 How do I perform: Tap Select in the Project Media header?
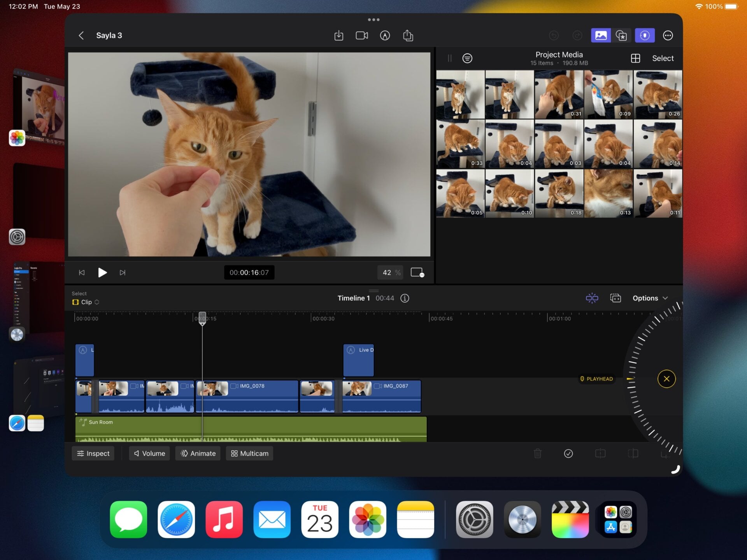(x=662, y=58)
